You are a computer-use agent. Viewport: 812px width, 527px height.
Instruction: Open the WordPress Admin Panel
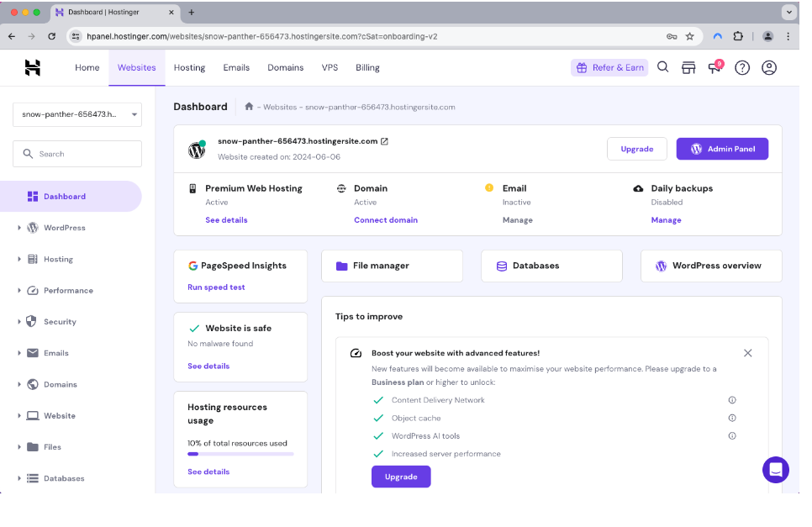click(x=722, y=149)
